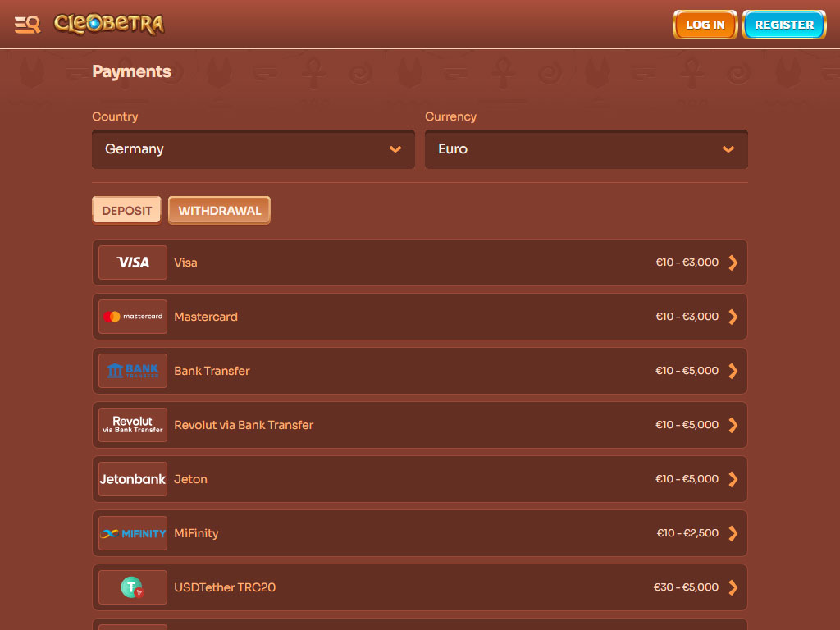Viewport: 840px width, 630px height.
Task: Click the Mastercard logo icon
Action: 133,317
